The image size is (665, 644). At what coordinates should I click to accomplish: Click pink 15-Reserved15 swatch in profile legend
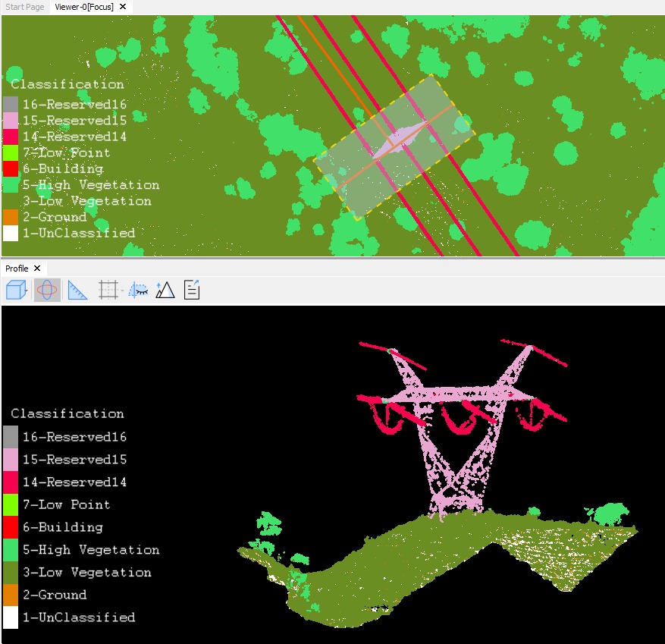click(11, 460)
